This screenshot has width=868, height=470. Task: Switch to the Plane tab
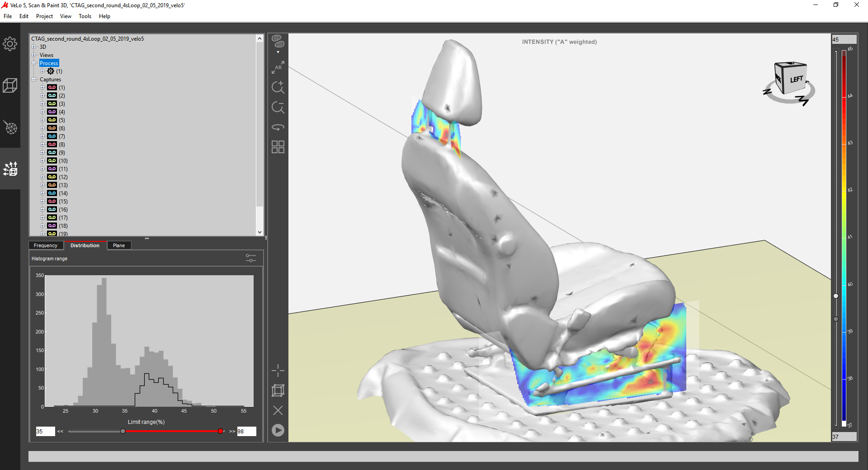point(119,245)
